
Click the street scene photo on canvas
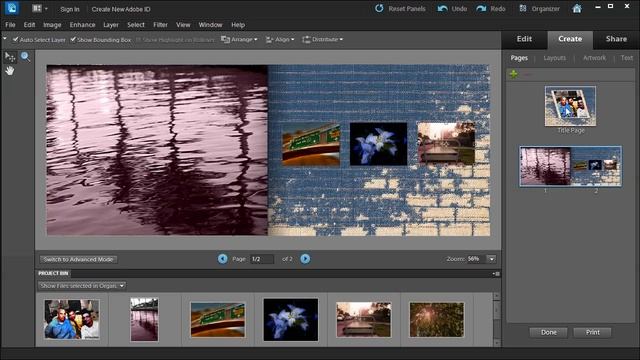[x=446, y=143]
